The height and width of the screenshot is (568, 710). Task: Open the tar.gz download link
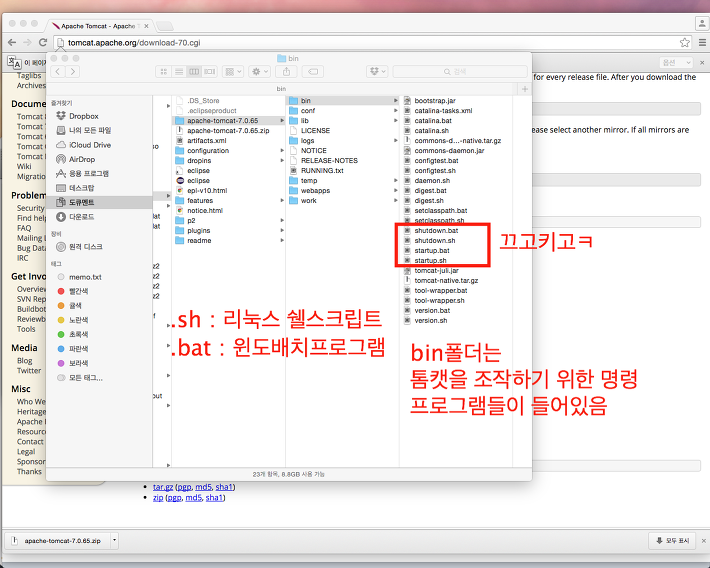(163, 487)
